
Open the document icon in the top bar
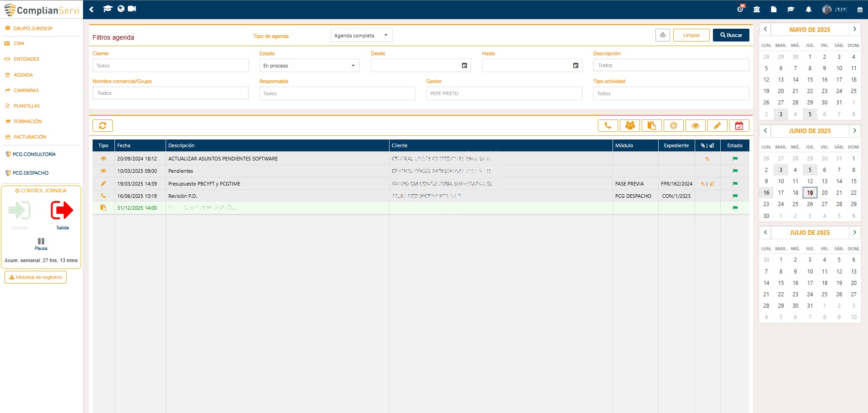click(774, 9)
